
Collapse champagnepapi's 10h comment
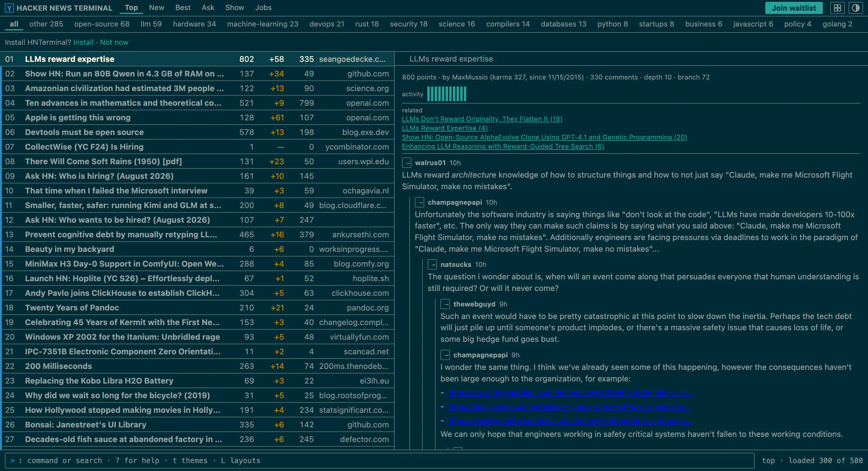click(419, 203)
